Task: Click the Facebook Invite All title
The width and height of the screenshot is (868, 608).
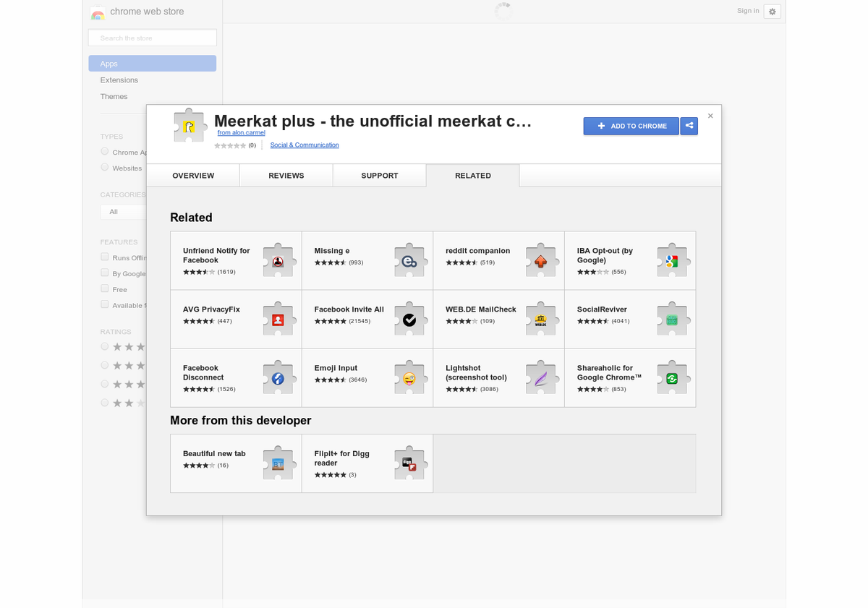Action: [349, 309]
